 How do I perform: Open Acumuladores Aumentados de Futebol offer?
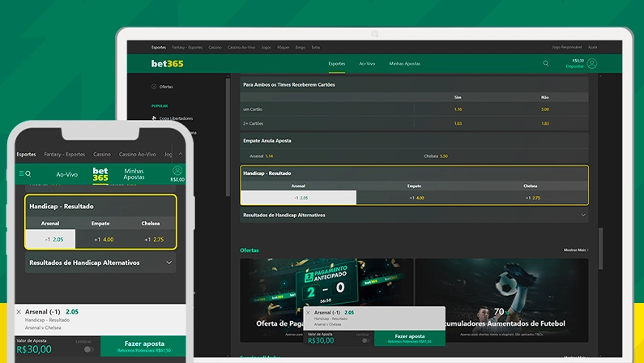click(501, 300)
